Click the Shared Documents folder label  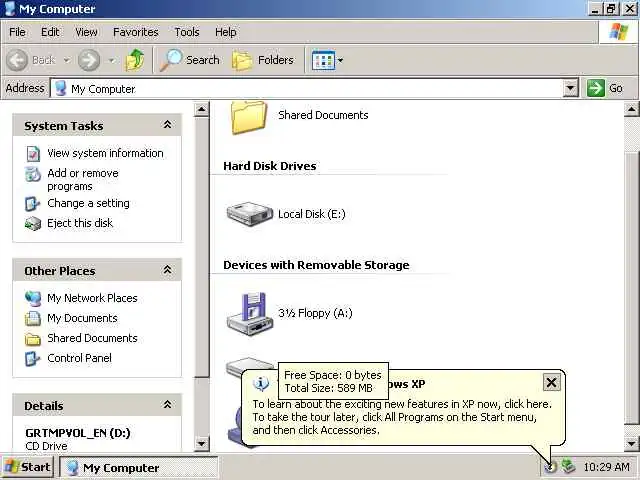coord(323,115)
